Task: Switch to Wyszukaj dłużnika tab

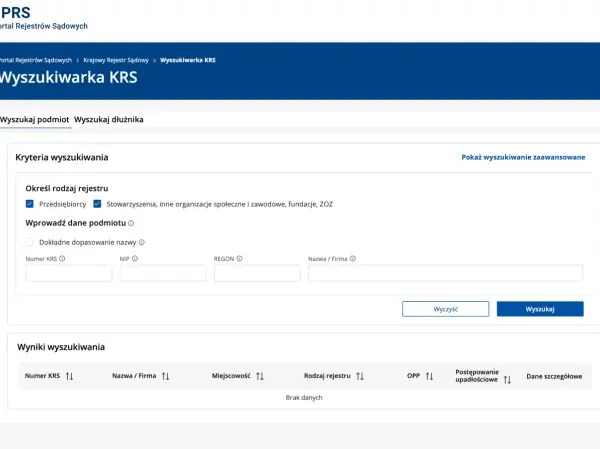Action: click(x=109, y=119)
